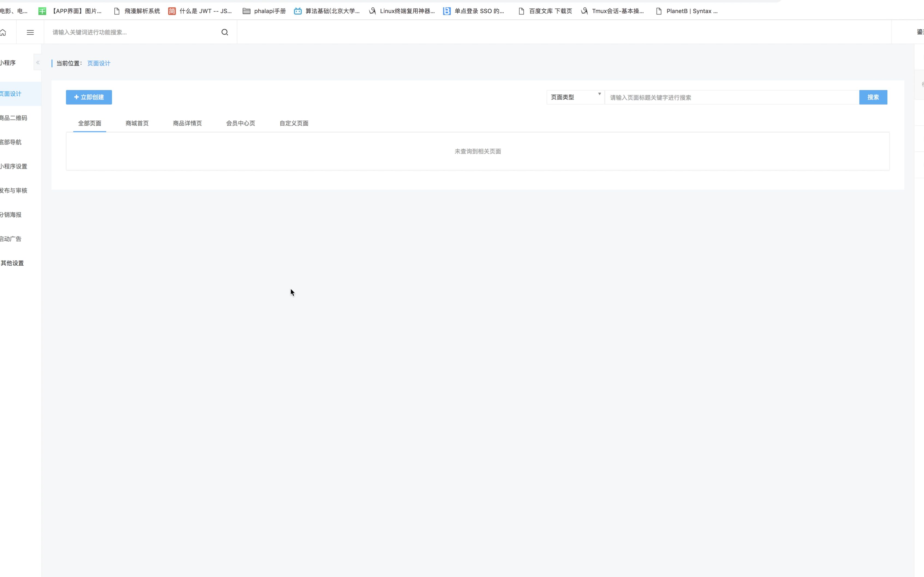This screenshot has height=577, width=924.
Task: Click the 页面设计 breadcrumb link
Action: [x=99, y=63]
